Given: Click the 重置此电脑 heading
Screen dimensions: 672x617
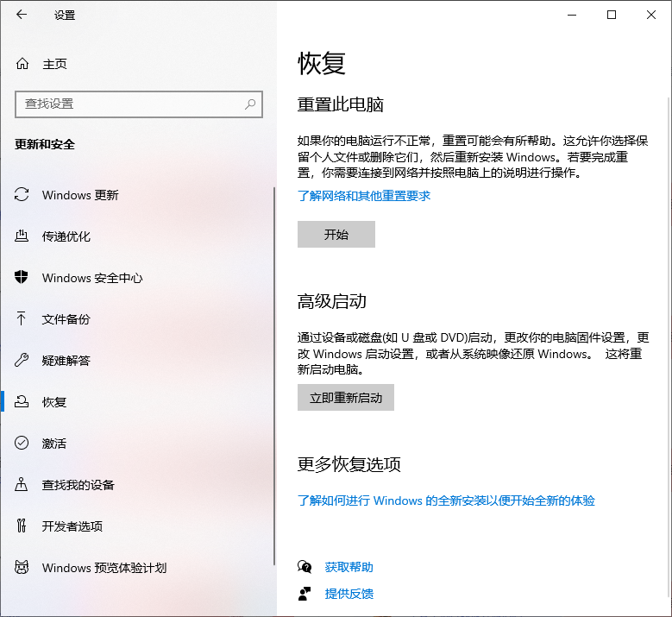Looking at the screenshot, I should click(341, 104).
